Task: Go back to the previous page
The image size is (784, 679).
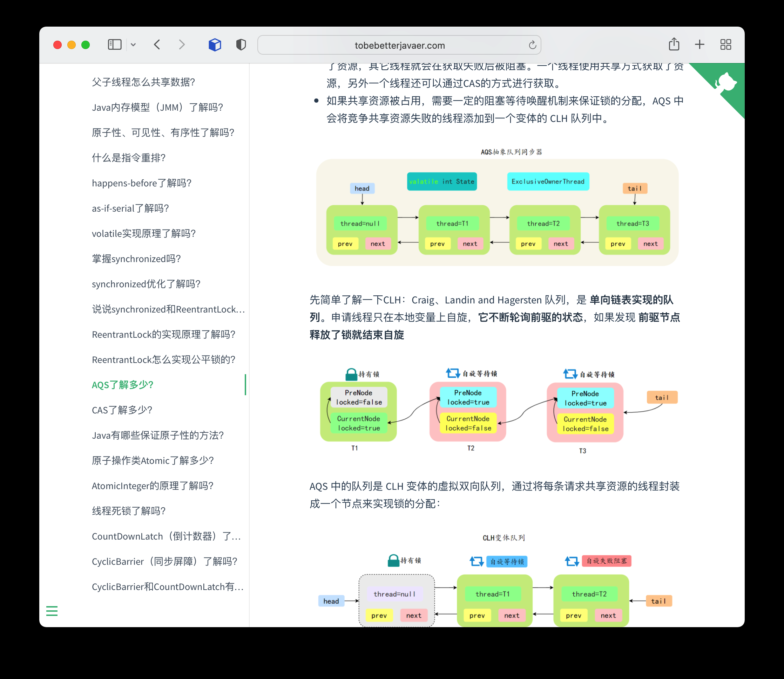Action: 157,45
